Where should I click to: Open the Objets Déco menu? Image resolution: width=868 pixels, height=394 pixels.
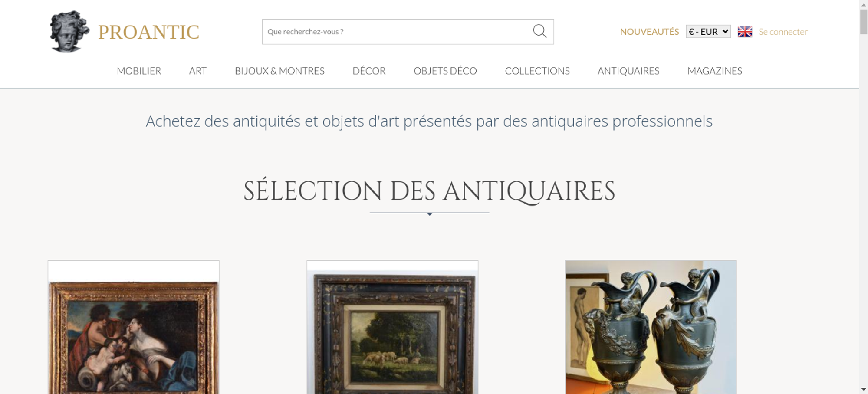tap(445, 71)
